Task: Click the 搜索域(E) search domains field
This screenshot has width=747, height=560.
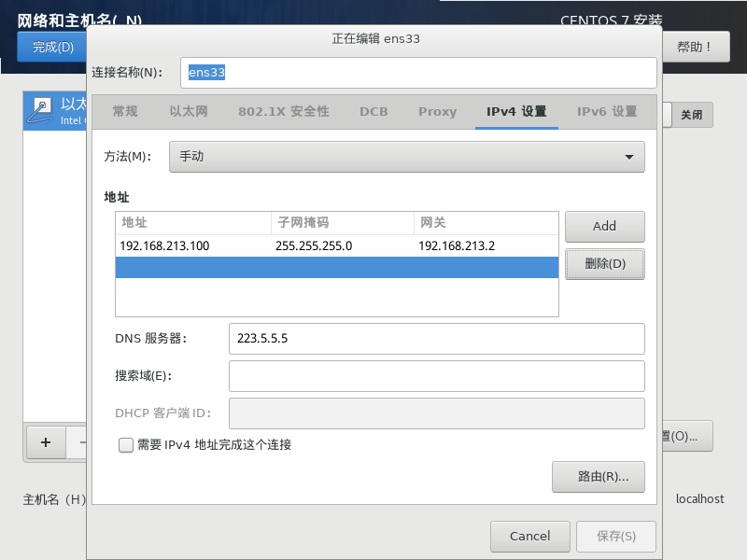Action: click(436, 376)
